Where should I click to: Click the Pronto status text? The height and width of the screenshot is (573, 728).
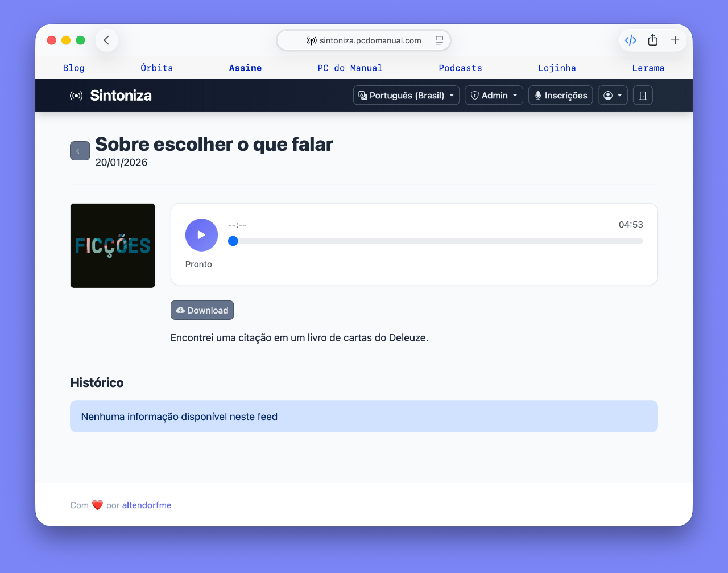(198, 265)
